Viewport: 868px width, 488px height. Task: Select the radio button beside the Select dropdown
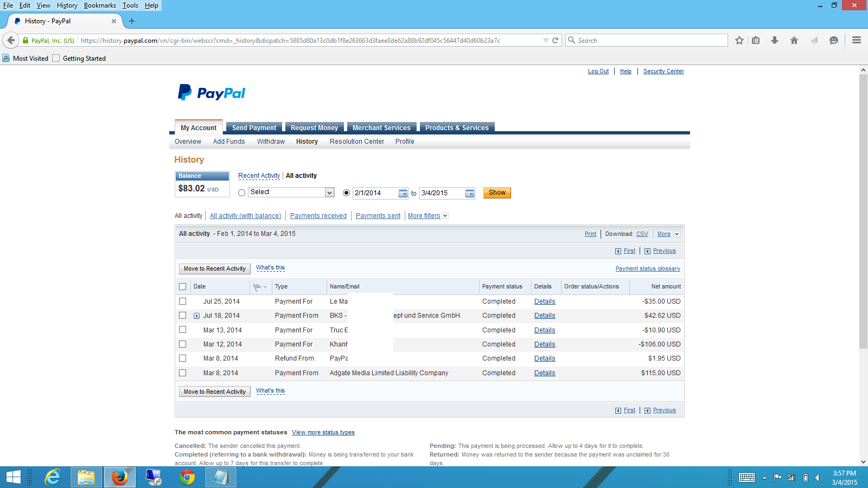pos(242,193)
